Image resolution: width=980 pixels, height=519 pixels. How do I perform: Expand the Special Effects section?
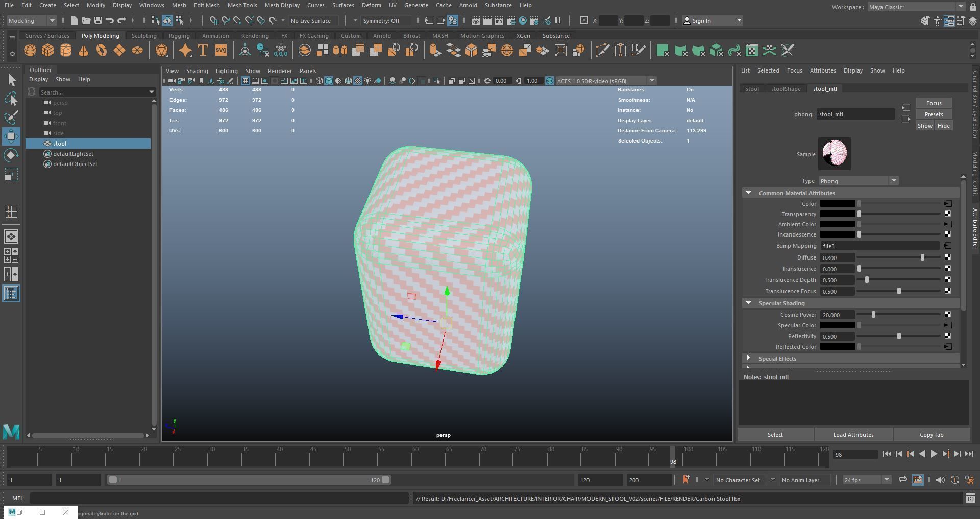click(749, 358)
